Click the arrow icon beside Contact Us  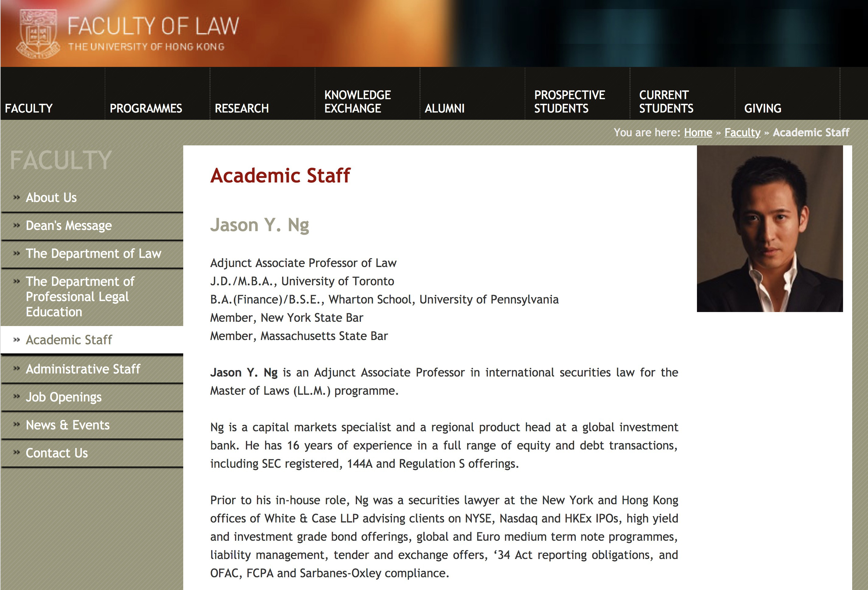click(x=16, y=452)
